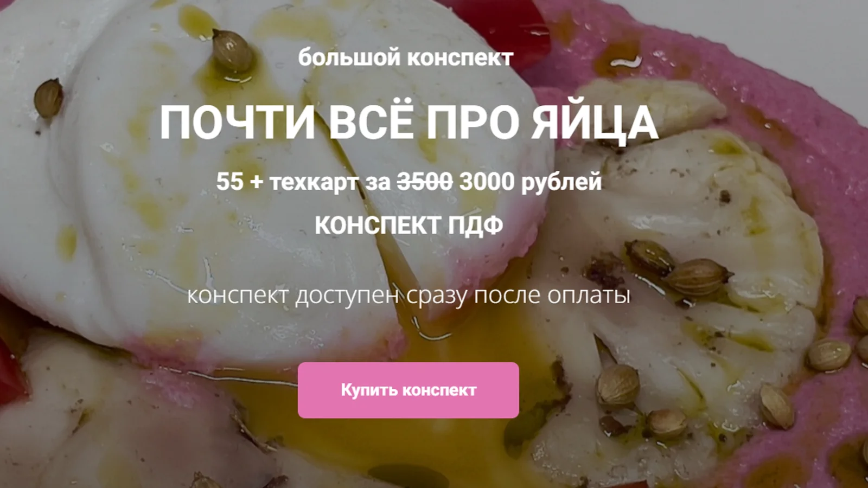Click the word "техкарт" in the price line
This screenshot has height=488, width=868.
pyautogui.click(x=314, y=182)
